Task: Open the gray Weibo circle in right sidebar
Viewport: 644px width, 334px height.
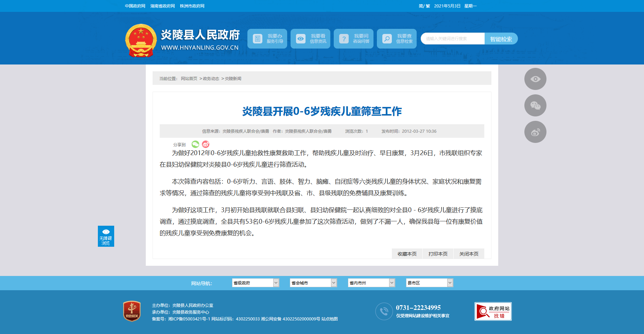Action: 535,132
